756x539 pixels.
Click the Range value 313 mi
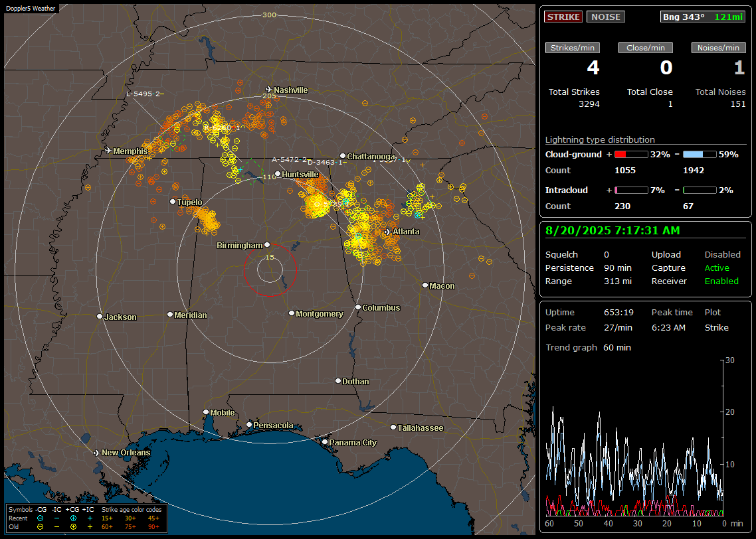(618, 281)
